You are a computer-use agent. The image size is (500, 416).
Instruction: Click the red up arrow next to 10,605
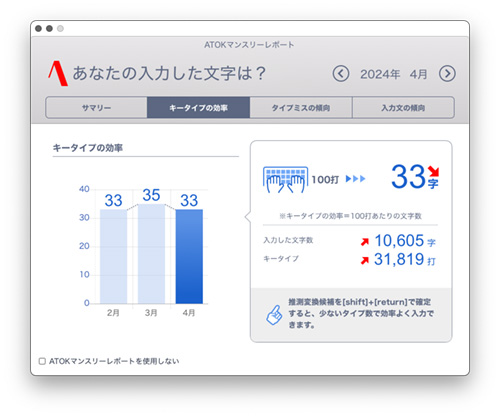[x=365, y=242]
